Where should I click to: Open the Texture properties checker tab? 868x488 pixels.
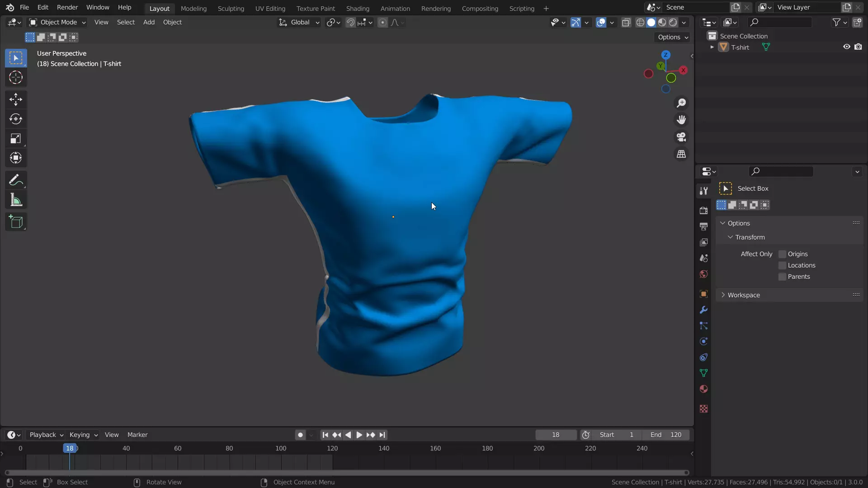tap(703, 408)
